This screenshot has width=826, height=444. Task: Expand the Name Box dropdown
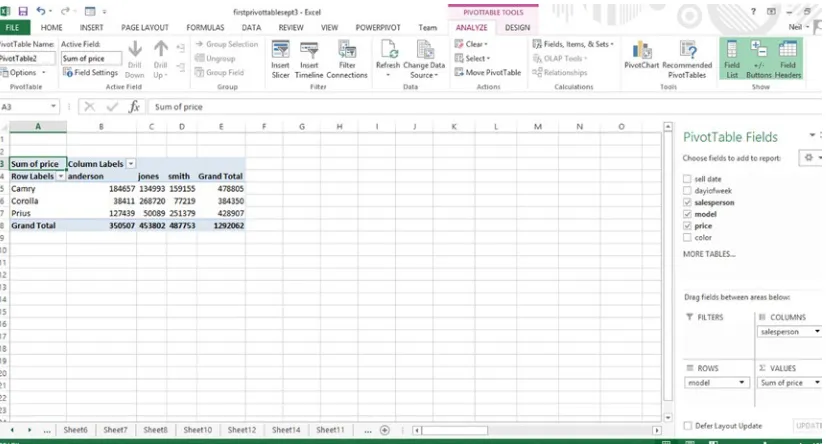coord(53,106)
